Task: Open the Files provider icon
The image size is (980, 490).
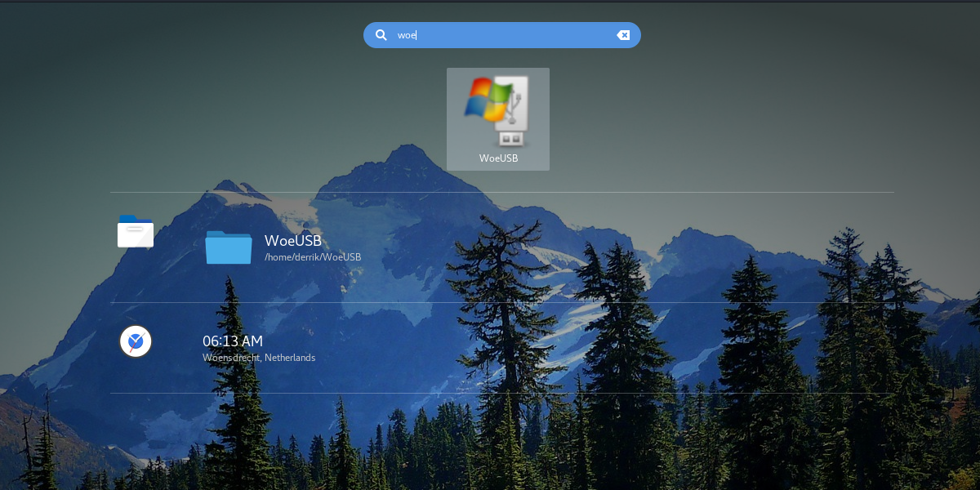Action: coord(136,232)
